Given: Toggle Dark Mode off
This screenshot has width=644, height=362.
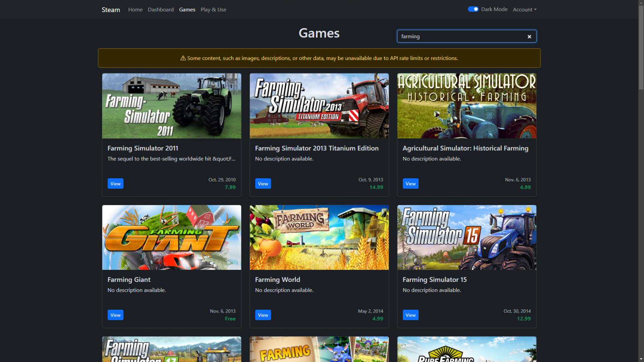Looking at the screenshot, I should point(473,9).
